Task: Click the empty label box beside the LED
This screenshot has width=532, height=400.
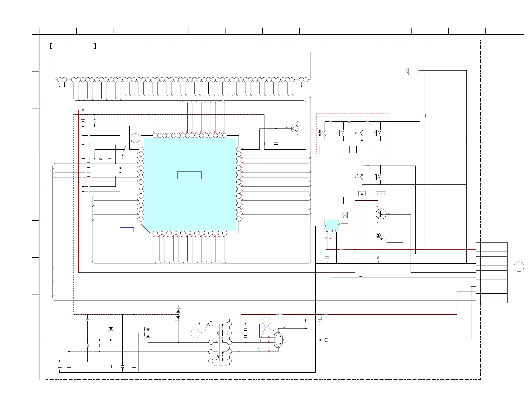Action: point(395,240)
